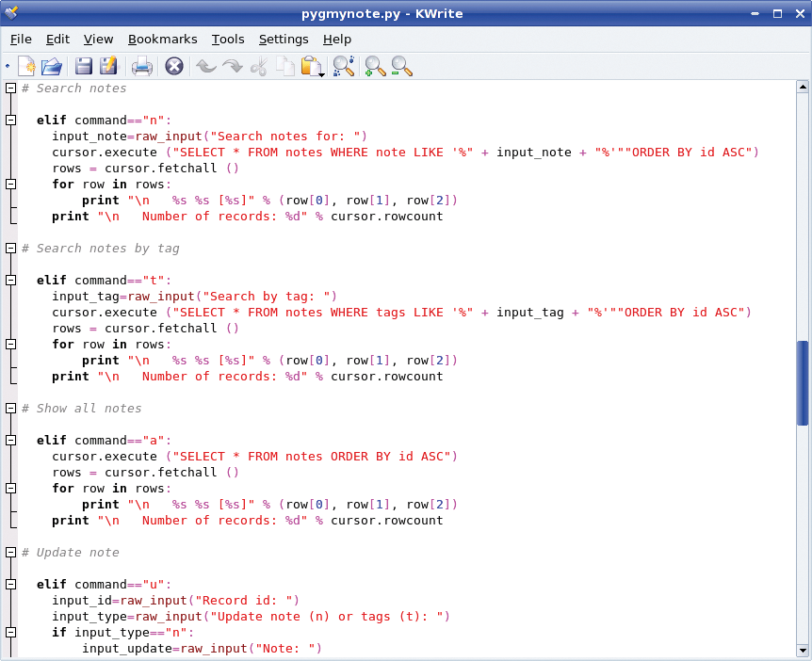
Task: Open Find using the sparkle magnifier icon
Action: (x=343, y=66)
